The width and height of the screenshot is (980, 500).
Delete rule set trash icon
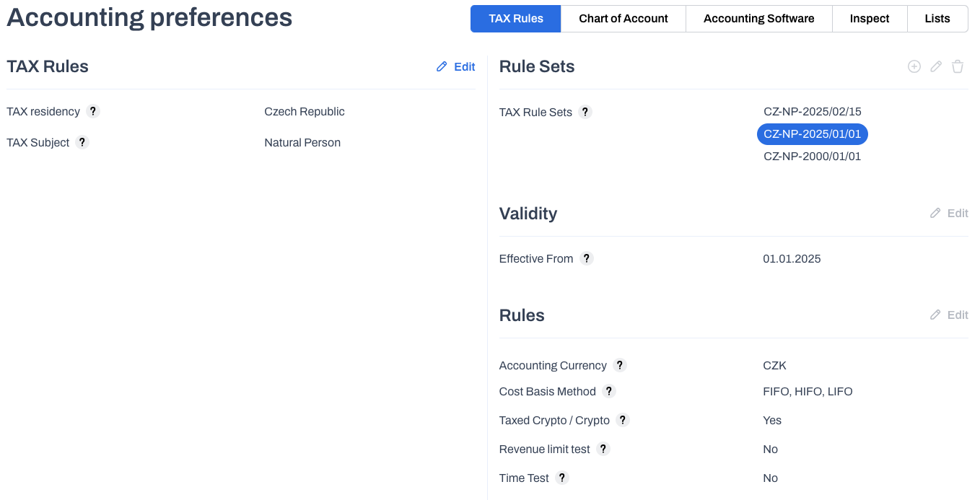(958, 66)
